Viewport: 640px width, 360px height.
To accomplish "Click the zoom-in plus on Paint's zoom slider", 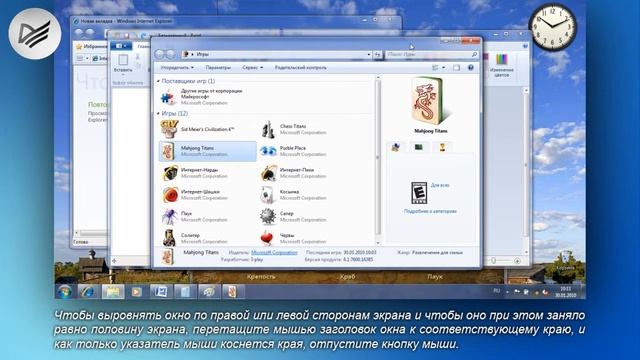I will tap(517, 260).
